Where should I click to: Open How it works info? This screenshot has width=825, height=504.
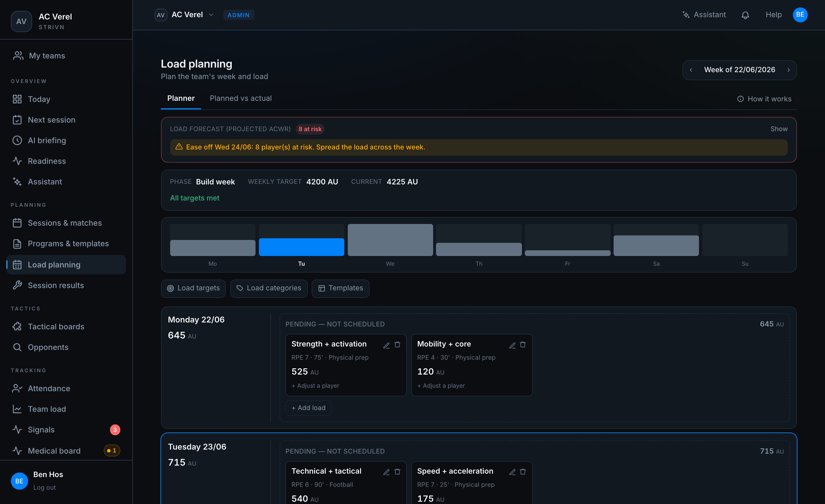(x=764, y=99)
